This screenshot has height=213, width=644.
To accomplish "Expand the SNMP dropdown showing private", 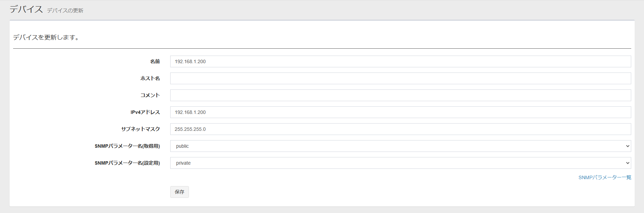I will click(x=400, y=163).
